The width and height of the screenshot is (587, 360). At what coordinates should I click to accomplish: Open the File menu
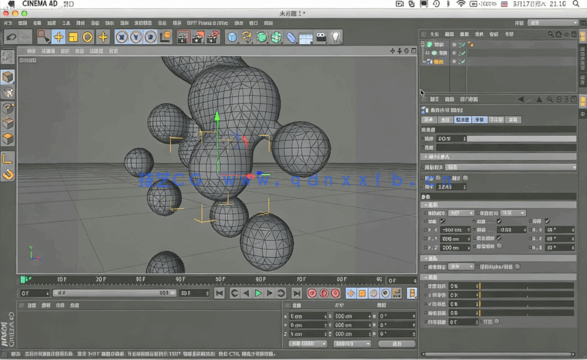tap(8, 23)
